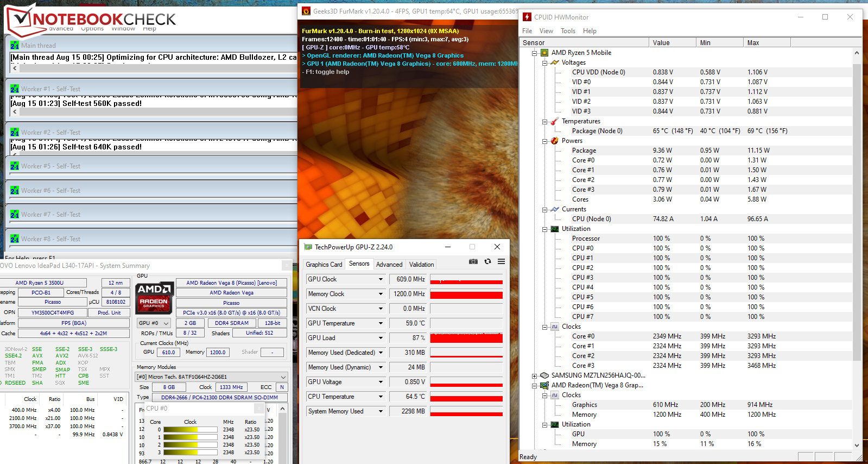The image size is (868, 464).
Task: Click the Worker #6 Self-Test window icon
Action: coord(15,191)
